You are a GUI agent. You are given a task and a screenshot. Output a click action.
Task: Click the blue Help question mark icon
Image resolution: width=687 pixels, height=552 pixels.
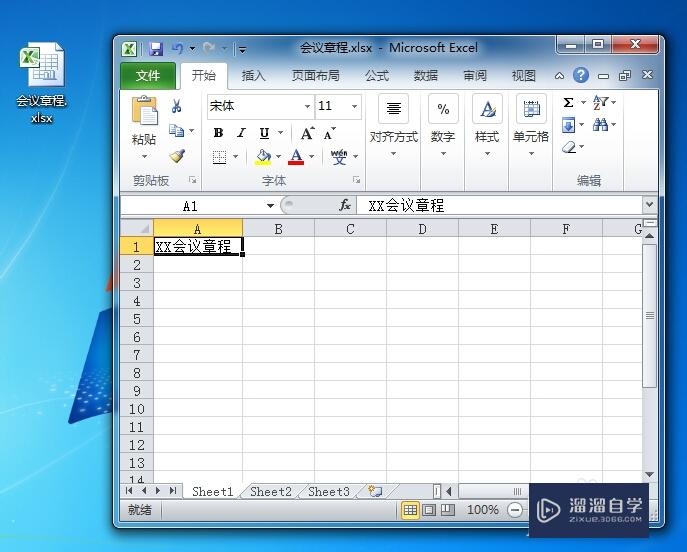tap(581, 75)
